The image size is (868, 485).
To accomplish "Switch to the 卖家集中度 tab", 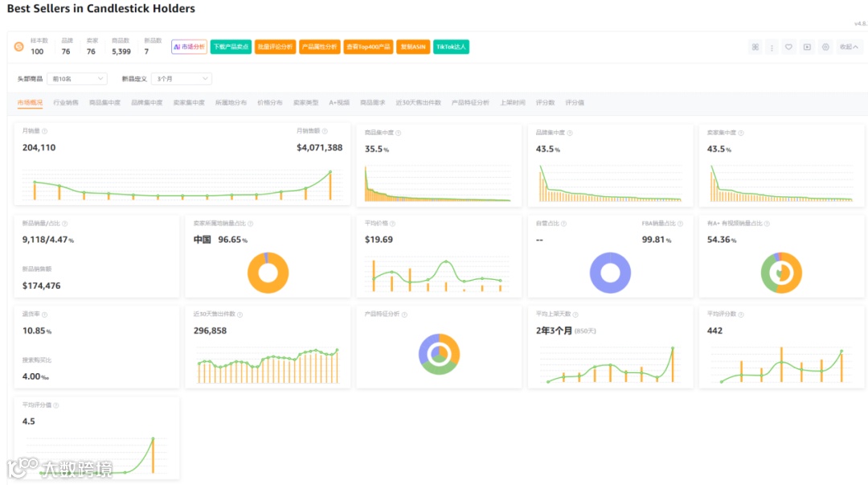I will coord(189,102).
